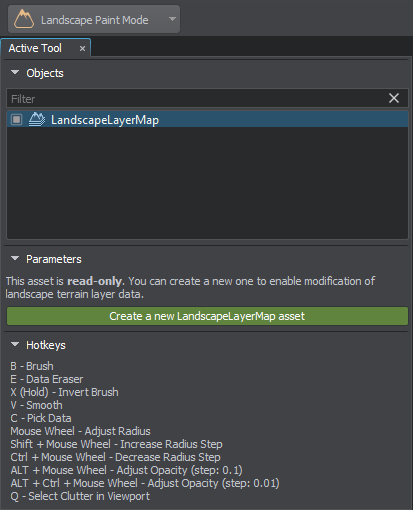Click the Objects section header
This screenshot has height=510, width=413.
coord(45,73)
